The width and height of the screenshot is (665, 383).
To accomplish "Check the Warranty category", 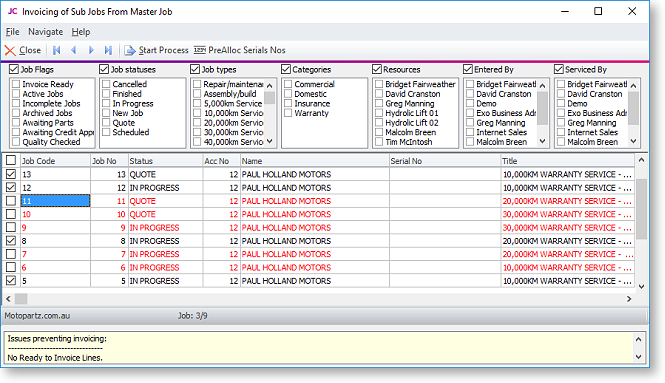I will 288,113.
